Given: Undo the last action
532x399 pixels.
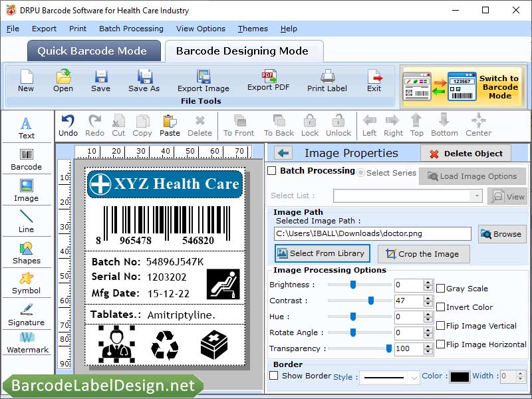Looking at the screenshot, I should [68, 126].
